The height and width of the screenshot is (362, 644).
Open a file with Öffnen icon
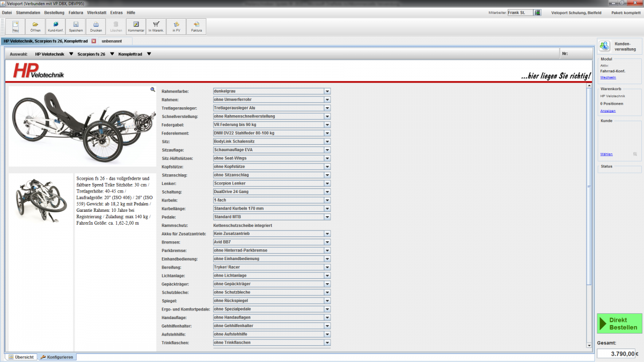tap(35, 26)
